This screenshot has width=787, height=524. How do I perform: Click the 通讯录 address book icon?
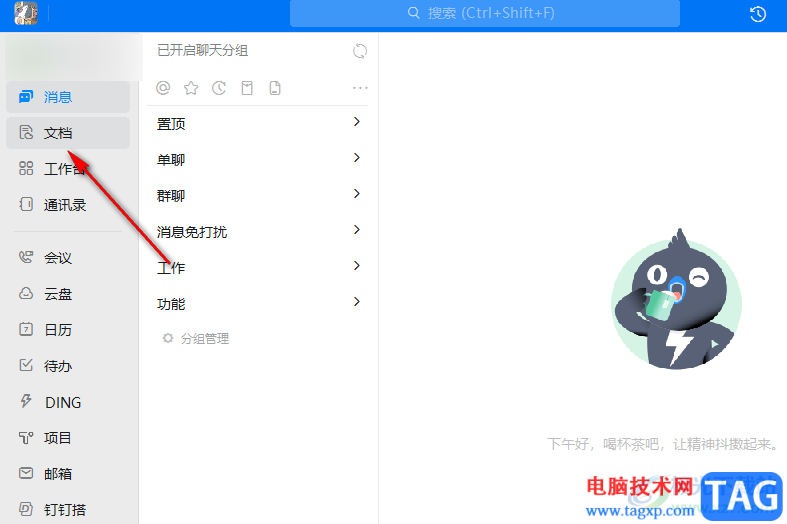point(26,204)
